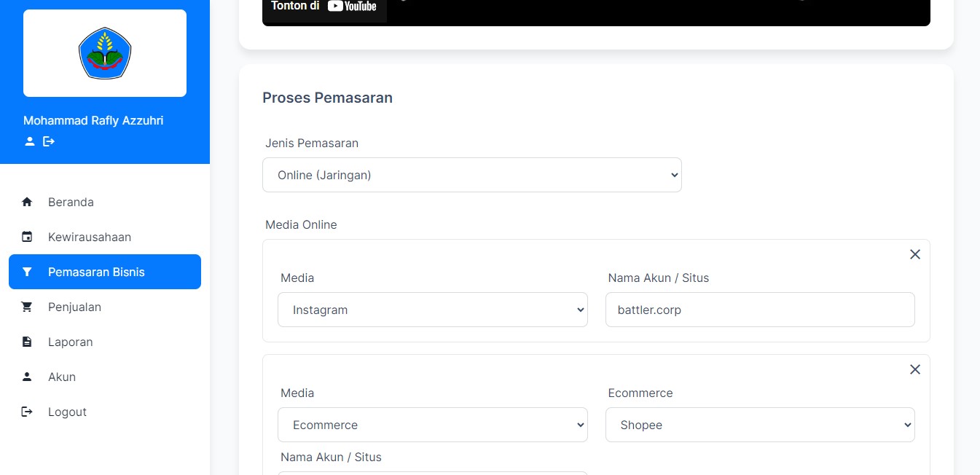Go to the Penjualan menu
This screenshot has width=980, height=475.
click(x=74, y=307)
